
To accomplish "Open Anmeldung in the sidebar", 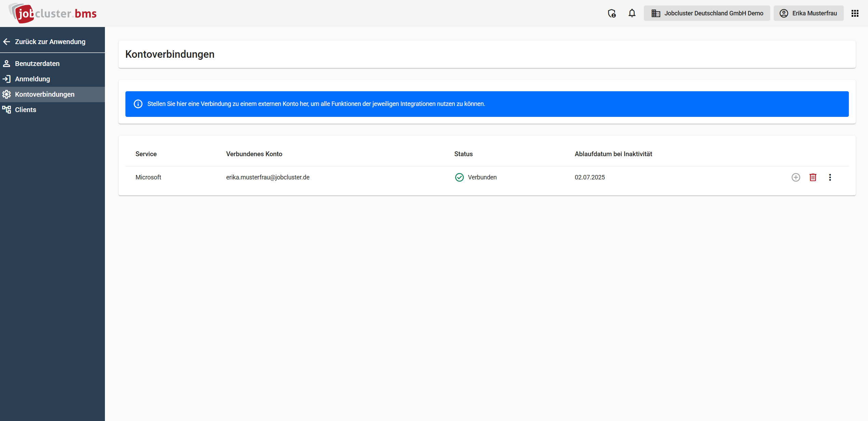I will 52,79.
